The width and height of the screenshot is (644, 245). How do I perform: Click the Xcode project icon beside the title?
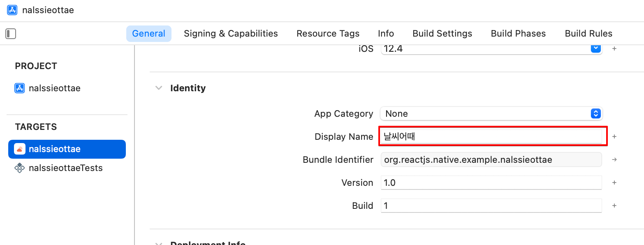[12, 10]
